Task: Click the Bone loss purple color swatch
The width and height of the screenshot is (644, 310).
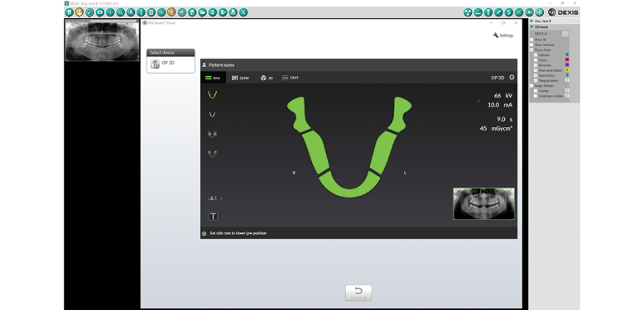Action: 567,64
